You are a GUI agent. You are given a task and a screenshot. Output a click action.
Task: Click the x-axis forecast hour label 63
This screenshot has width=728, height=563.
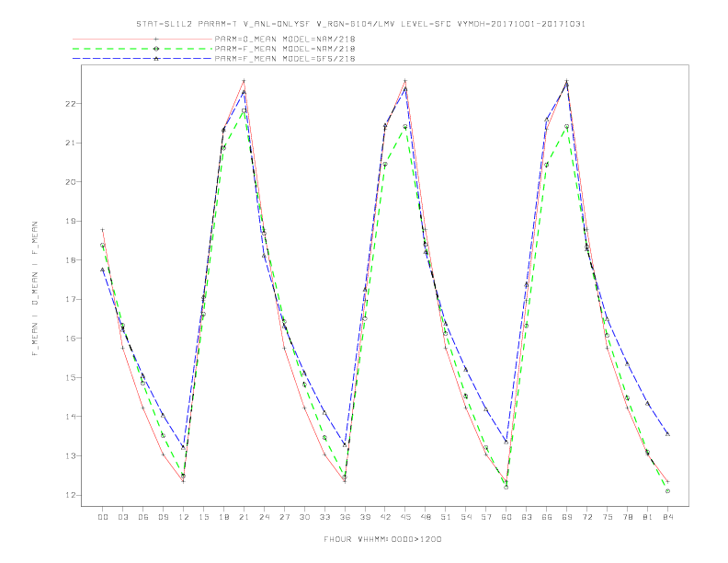tap(527, 517)
